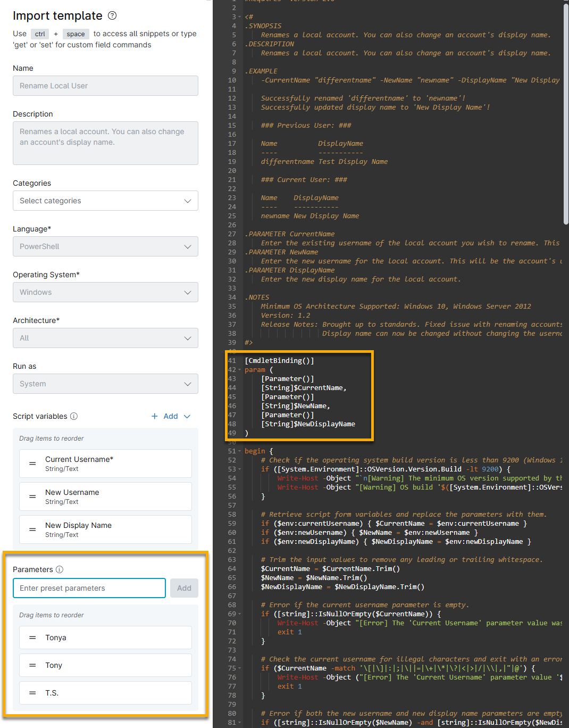Click line number 58 in the gutter

pos(232,515)
